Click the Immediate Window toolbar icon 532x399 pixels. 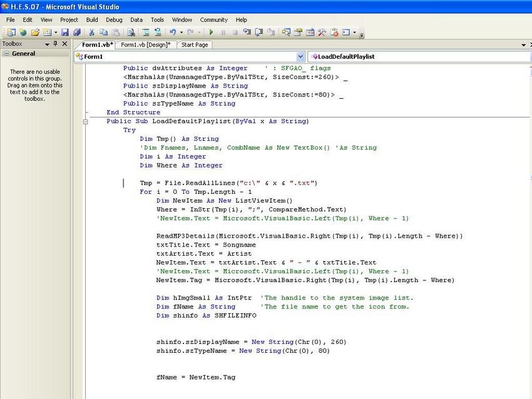point(346,33)
